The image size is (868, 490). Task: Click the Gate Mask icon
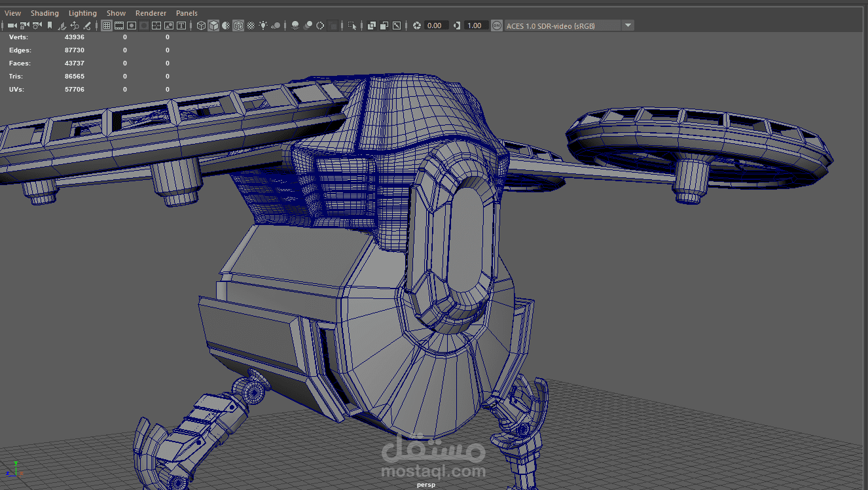coord(144,26)
